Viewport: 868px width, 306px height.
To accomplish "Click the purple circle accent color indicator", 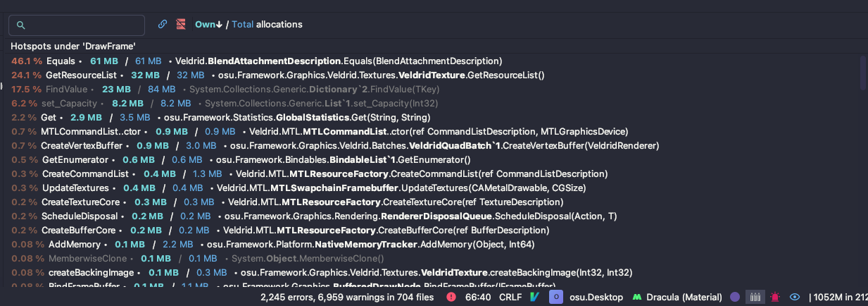I will (x=735, y=298).
